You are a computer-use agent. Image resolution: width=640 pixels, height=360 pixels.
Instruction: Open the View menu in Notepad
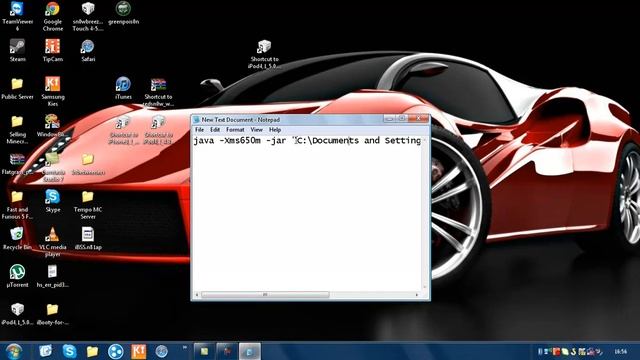tap(256, 129)
